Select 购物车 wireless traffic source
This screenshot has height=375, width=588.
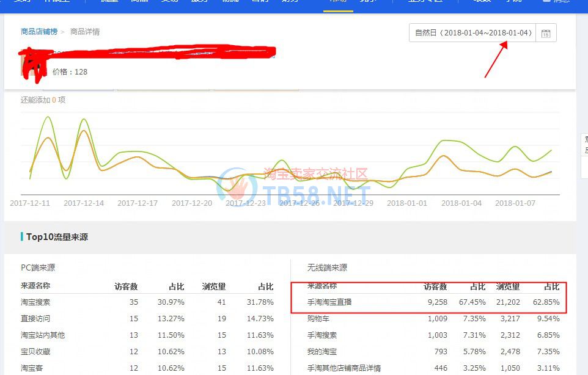click(x=318, y=318)
